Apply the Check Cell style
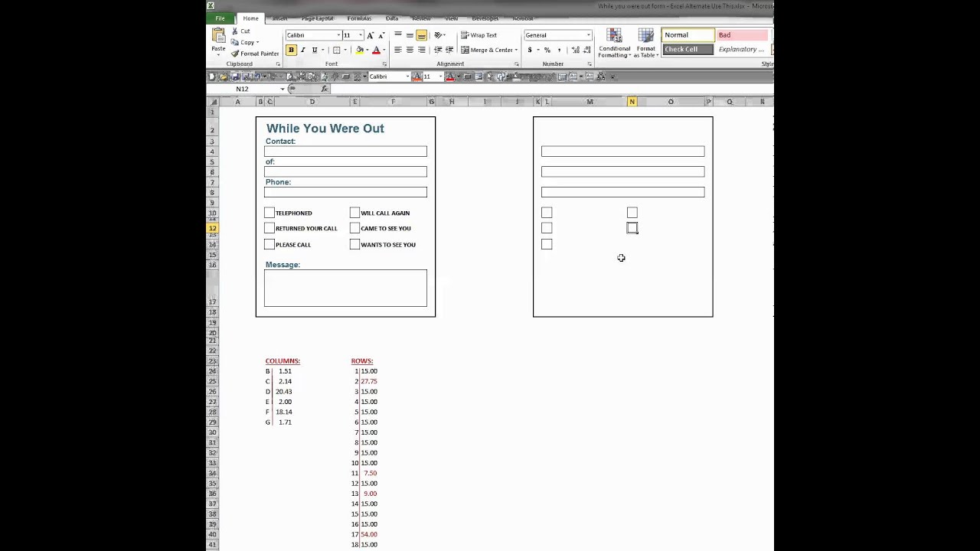Image resolution: width=980 pixels, height=551 pixels. point(688,50)
